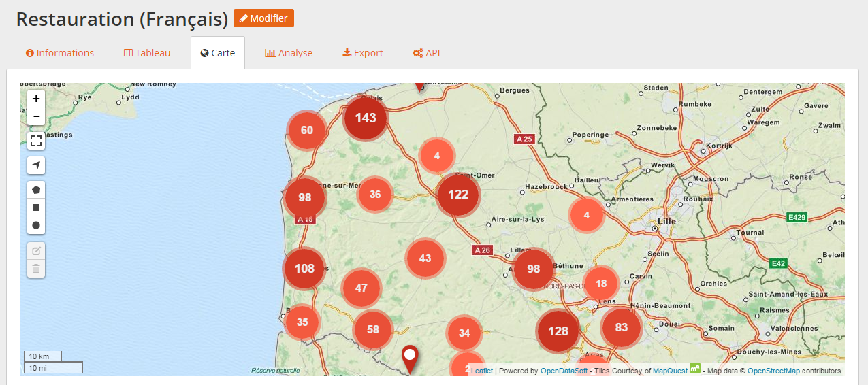Click the Saint-Amand-les-Eaux label

click(788, 294)
